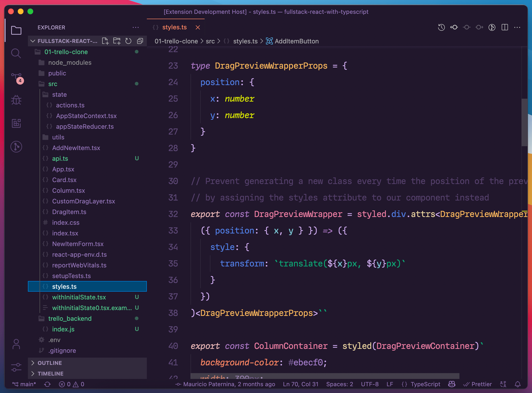
Task: Open the Git Graph activity bar icon
Action: 16,146
